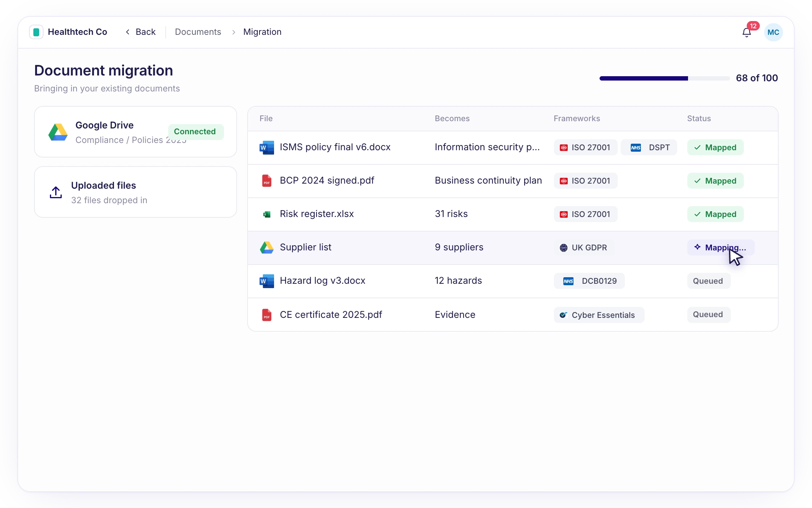812x508 pixels.
Task: Open the Uploaded files card
Action: tap(136, 192)
